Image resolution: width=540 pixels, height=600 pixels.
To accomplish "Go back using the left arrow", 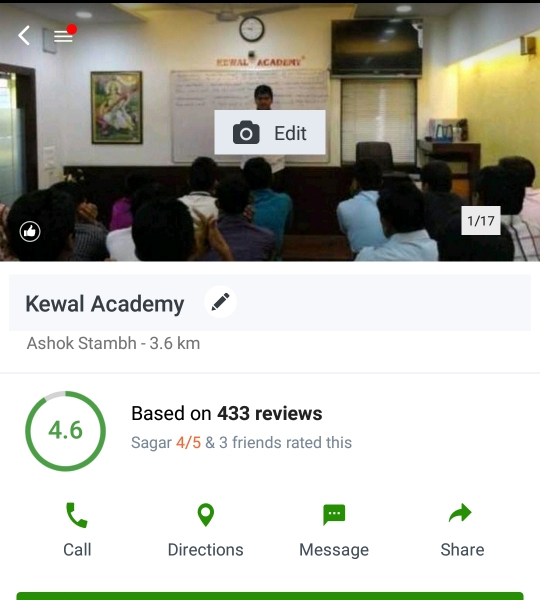I will [x=24, y=36].
